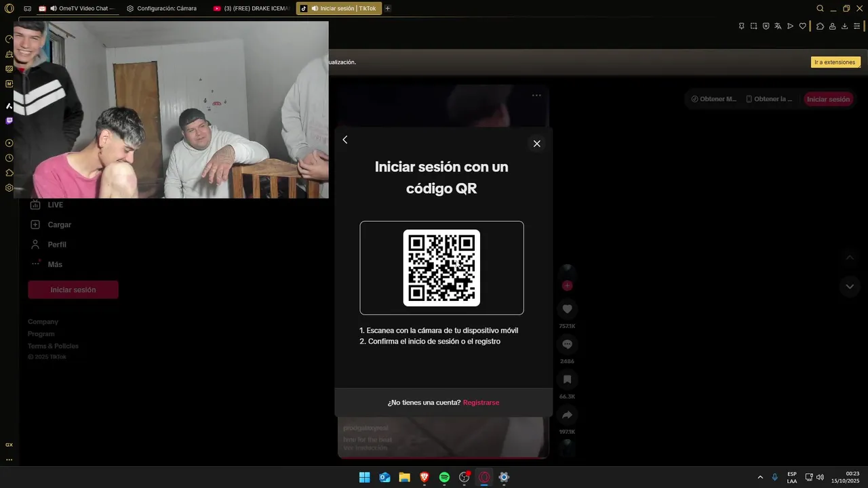Click the pin icon in address bar
The image size is (868, 488).
point(741,26)
